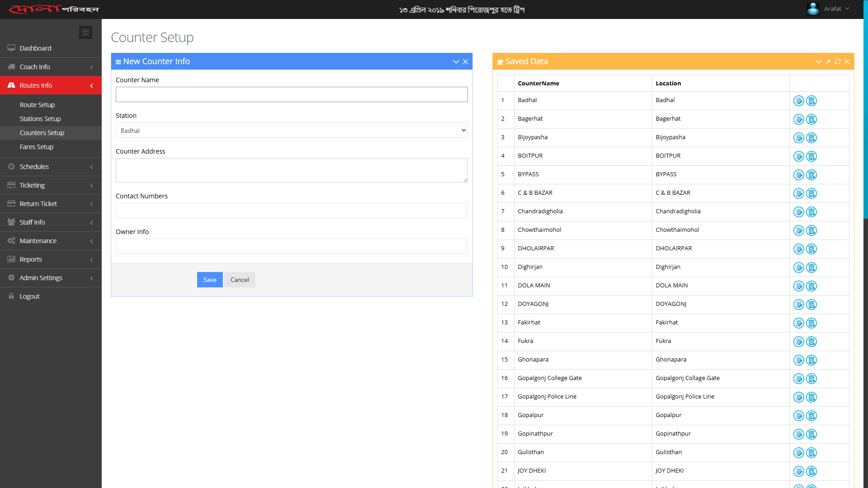Viewport: 868px width, 488px height.
Task: Refresh the Saved Data panel
Action: 838,61
